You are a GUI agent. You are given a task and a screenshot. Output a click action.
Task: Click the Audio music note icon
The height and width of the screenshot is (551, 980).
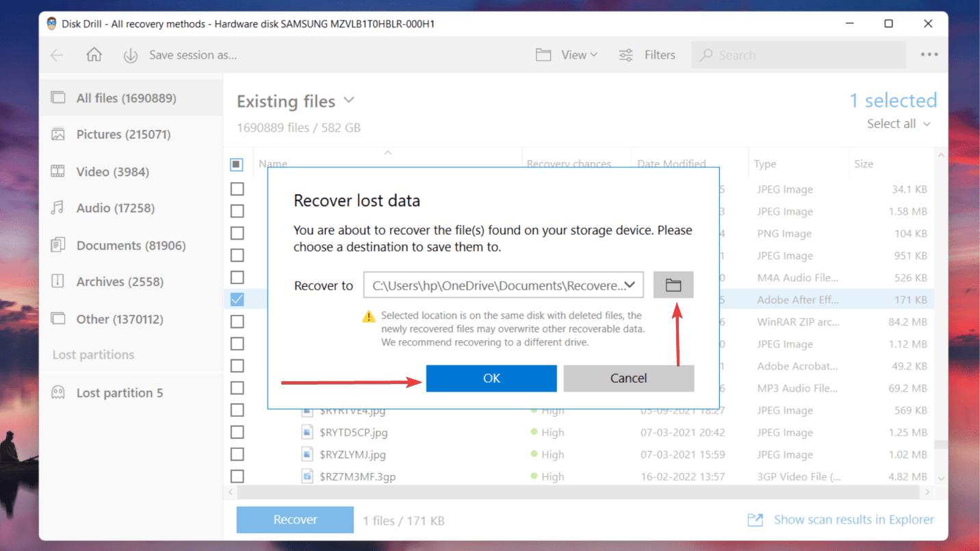[x=58, y=207]
